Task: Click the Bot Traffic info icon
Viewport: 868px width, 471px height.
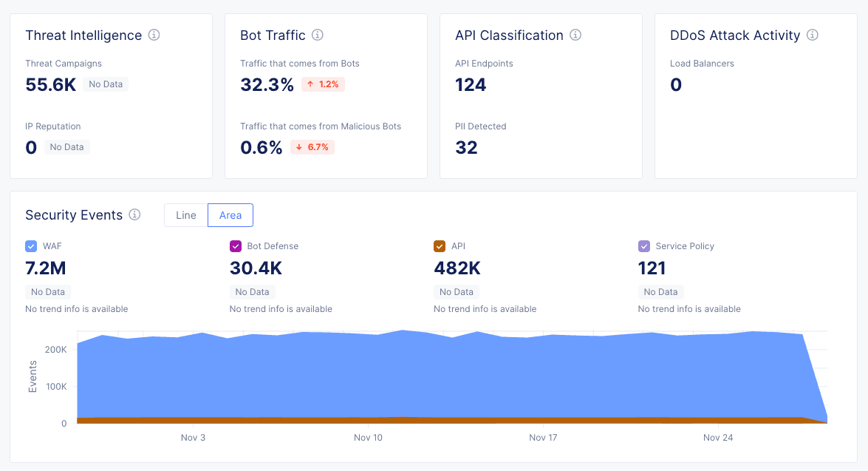Action: coord(318,35)
